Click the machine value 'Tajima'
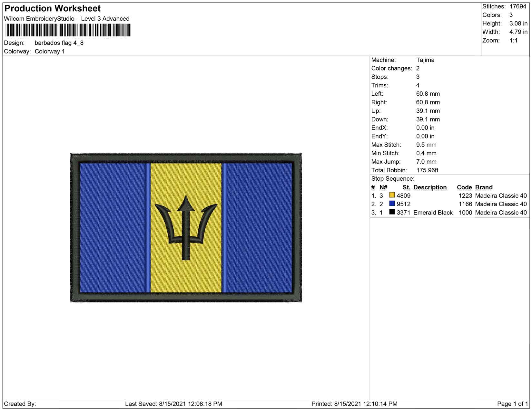 click(425, 60)
